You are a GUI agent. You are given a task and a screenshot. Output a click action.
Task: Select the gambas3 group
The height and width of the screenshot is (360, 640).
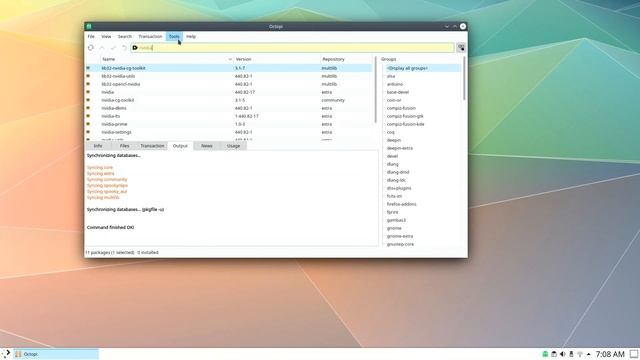click(x=396, y=220)
